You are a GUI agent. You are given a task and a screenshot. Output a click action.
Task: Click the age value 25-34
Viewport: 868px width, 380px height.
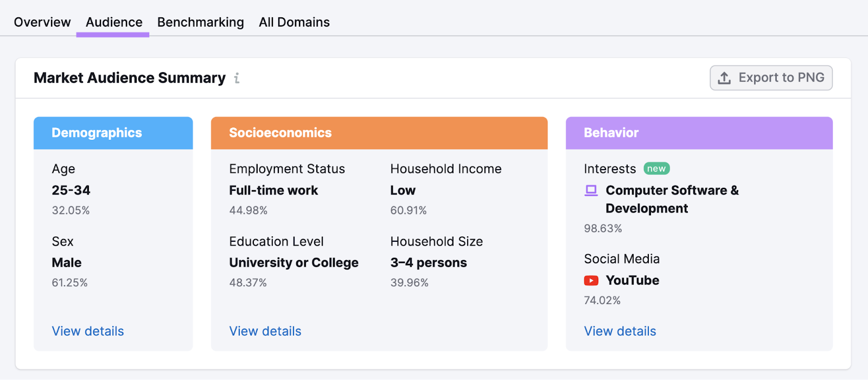tap(71, 190)
